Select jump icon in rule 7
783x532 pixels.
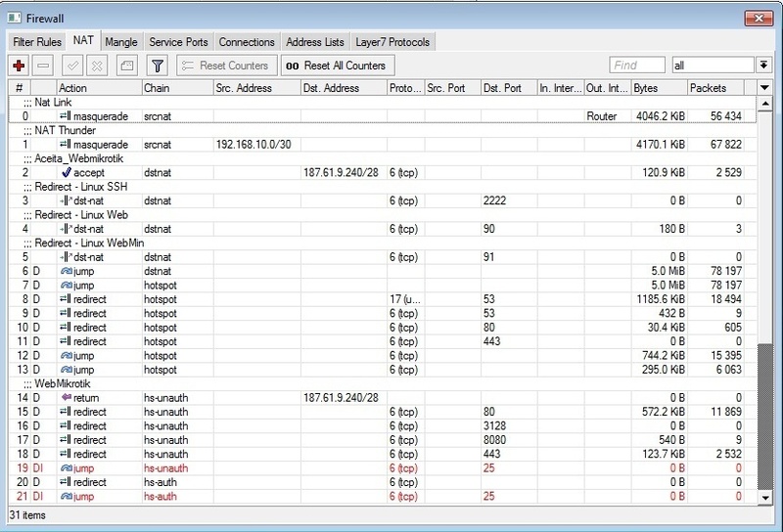pyautogui.click(x=66, y=285)
